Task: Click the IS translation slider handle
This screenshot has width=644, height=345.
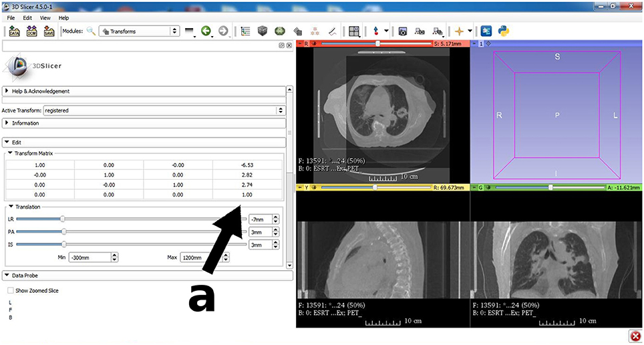Action: point(63,244)
